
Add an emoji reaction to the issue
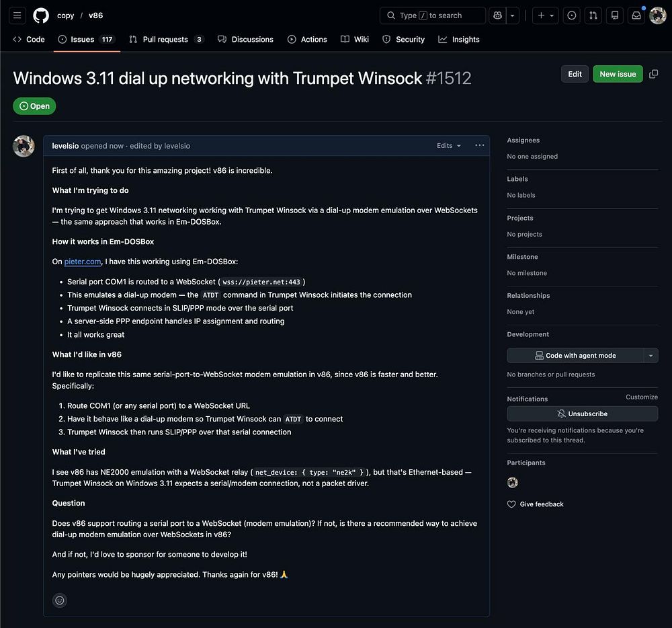tap(60, 600)
